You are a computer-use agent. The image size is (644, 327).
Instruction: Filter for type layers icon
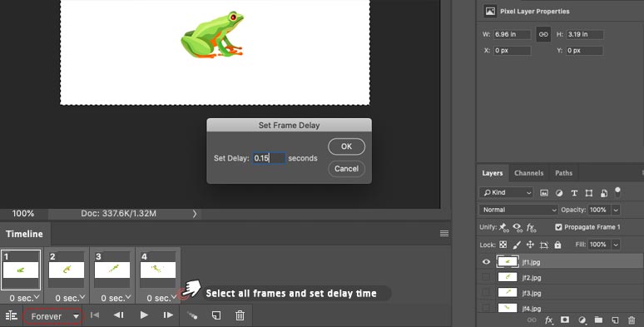pos(574,193)
